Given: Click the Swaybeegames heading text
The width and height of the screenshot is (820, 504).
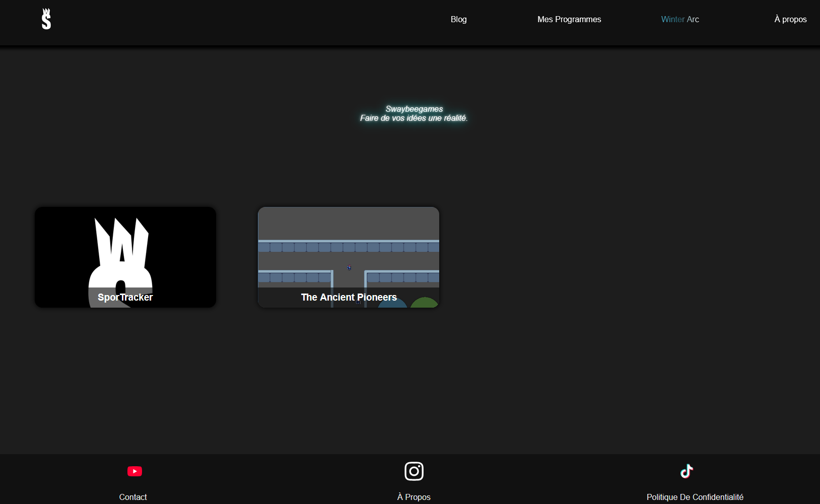Looking at the screenshot, I should click(414, 109).
